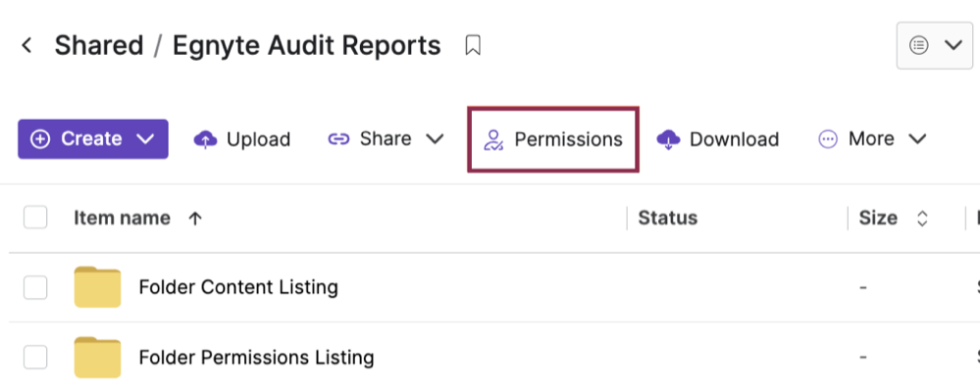Click the circular list view icon
The width and height of the screenshot is (980, 392).
pyautogui.click(x=919, y=45)
